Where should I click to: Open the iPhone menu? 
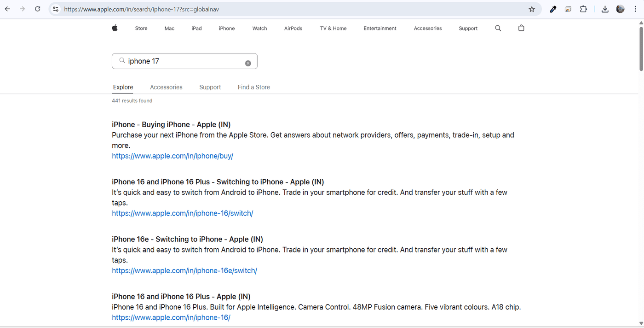pyautogui.click(x=227, y=28)
